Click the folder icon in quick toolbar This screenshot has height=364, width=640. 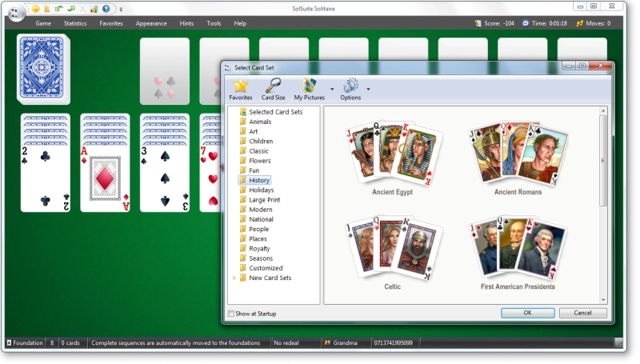47,9
